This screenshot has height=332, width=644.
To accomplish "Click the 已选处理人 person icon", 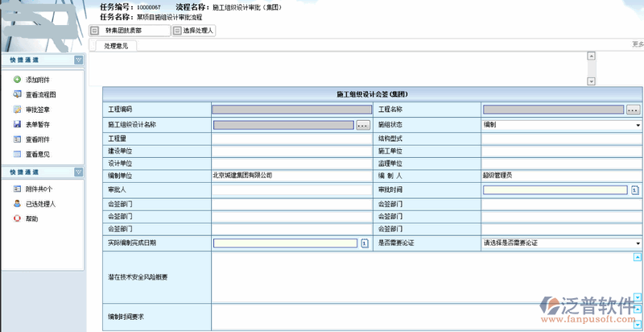I will 17,204.
